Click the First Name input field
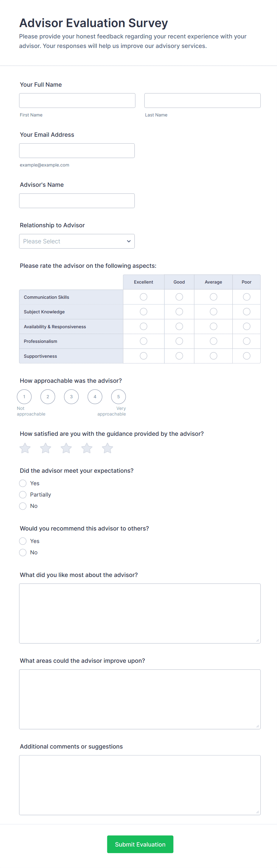 [77, 101]
